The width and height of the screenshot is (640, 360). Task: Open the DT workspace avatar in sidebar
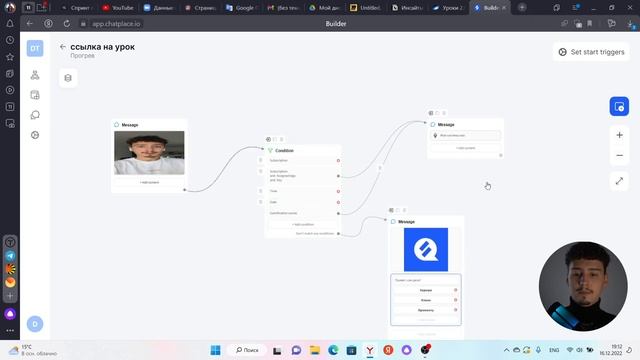35,48
